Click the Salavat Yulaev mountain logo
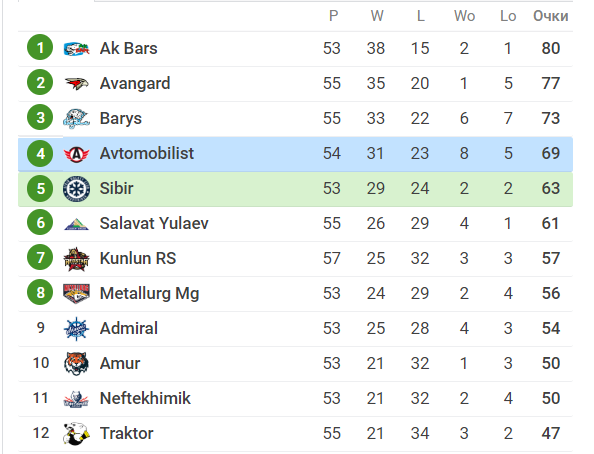The width and height of the screenshot is (594, 454). (76, 224)
